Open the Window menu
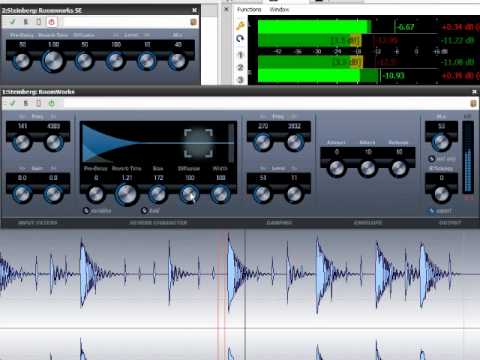 coord(279,10)
